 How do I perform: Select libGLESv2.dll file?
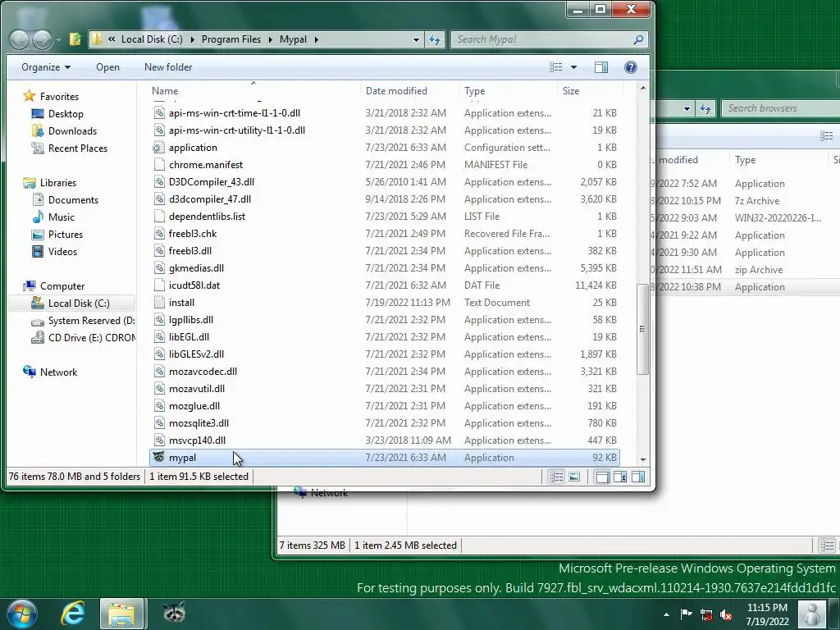coord(196,354)
